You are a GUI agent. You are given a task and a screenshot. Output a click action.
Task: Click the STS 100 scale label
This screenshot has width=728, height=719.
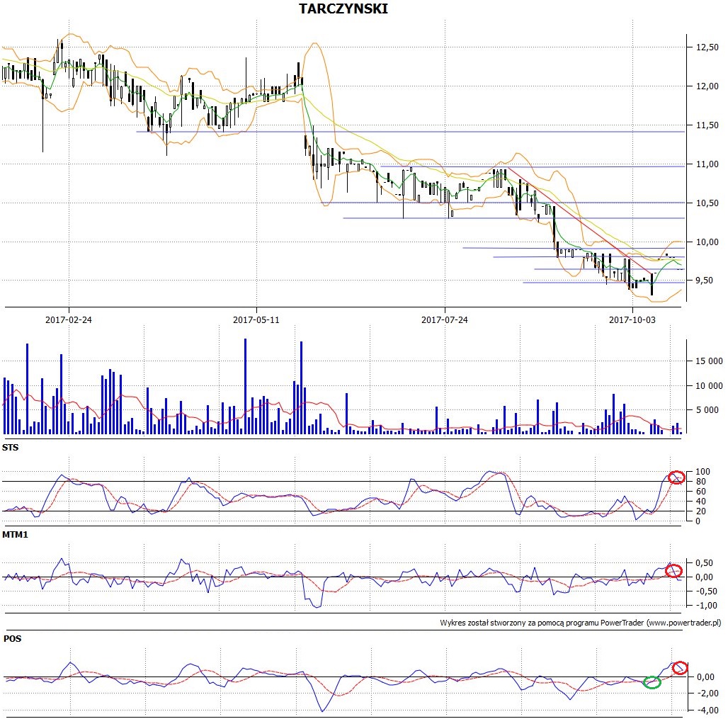703,472
